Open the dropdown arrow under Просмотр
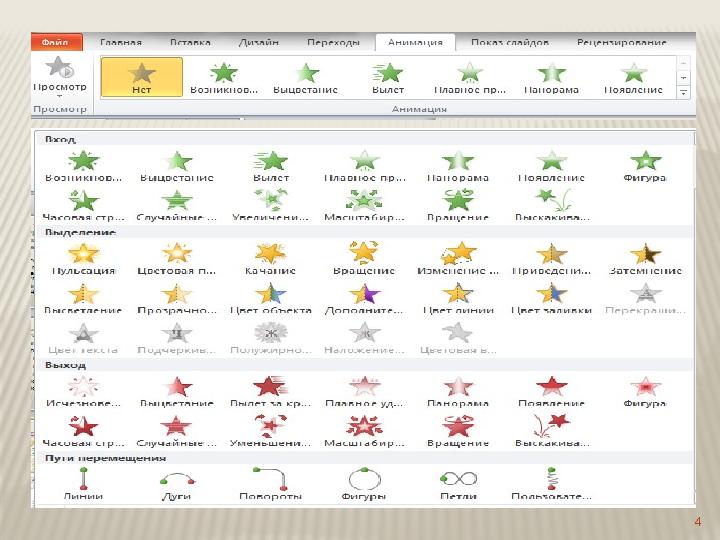The width and height of the screenshot is (720, 540). click(x=60, y=96)
